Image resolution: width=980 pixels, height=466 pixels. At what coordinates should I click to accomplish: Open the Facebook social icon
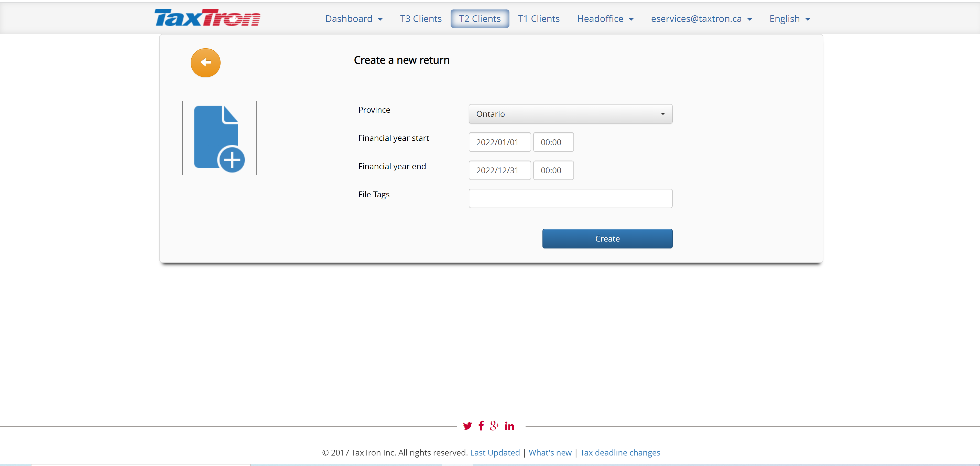coord(481,426)
